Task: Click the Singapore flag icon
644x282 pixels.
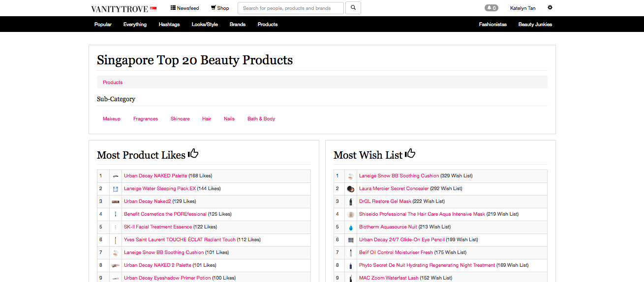Action: coord(153,8)
